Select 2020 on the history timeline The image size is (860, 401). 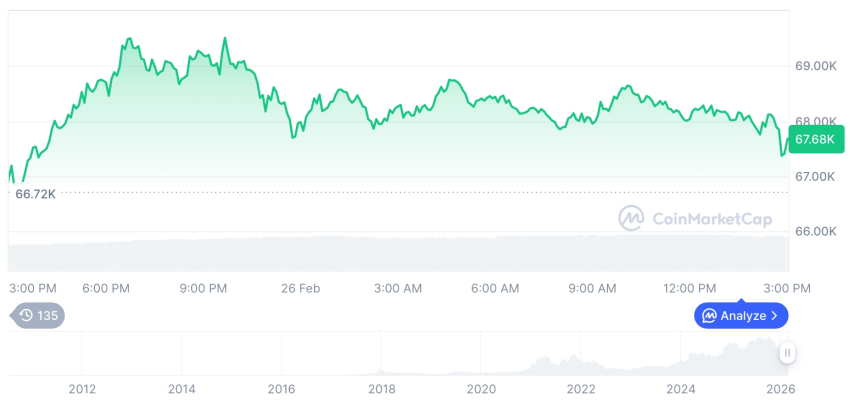(x=481, y=389)
